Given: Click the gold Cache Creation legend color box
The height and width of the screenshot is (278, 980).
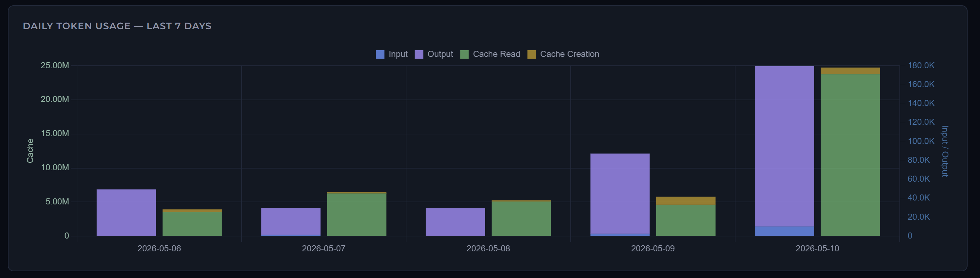Looking at the screenshot, I should pyautogui.click(x=531, y=54).
